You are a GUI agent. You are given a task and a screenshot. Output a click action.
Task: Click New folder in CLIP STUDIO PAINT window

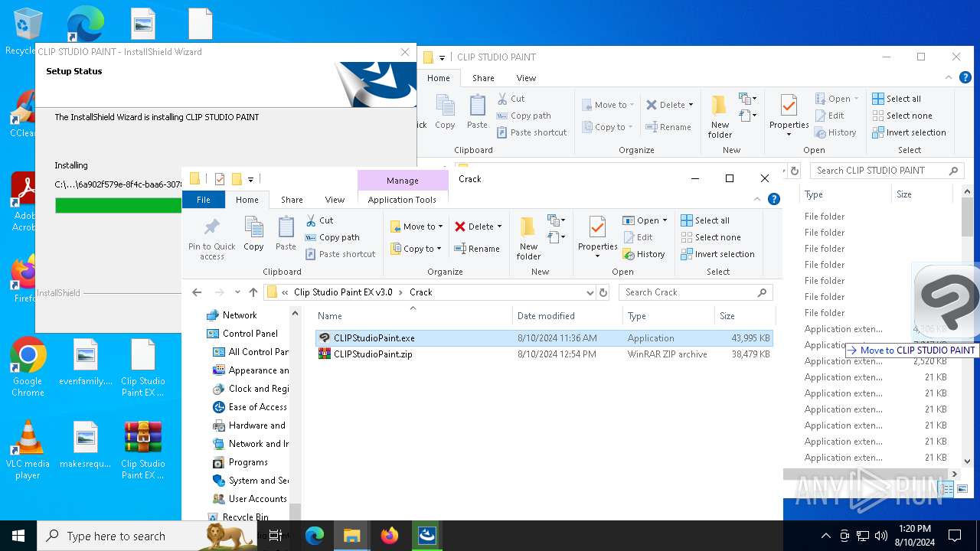coord(720,116)
